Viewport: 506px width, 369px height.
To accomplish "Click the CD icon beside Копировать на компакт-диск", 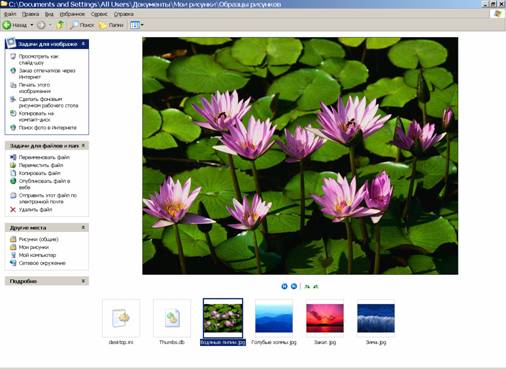I will point(13,113).
